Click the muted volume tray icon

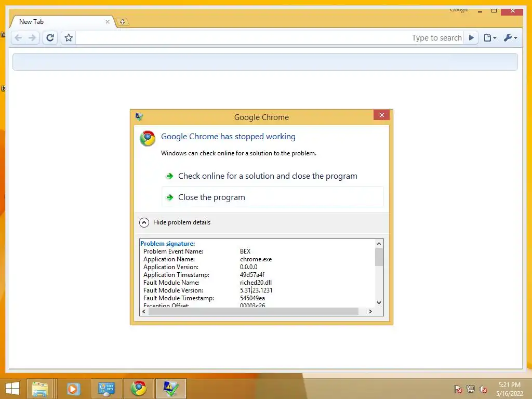[483, 389]
